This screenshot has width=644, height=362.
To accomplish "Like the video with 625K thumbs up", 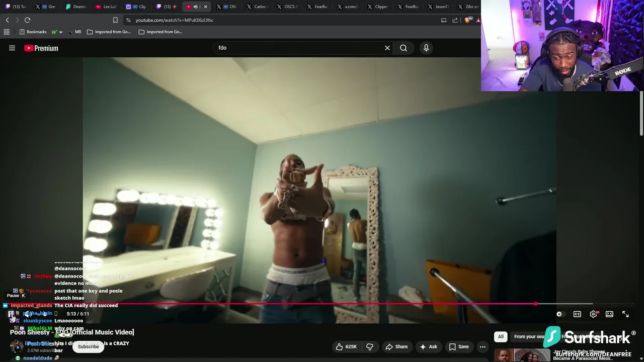I will (x=346, y=346).
